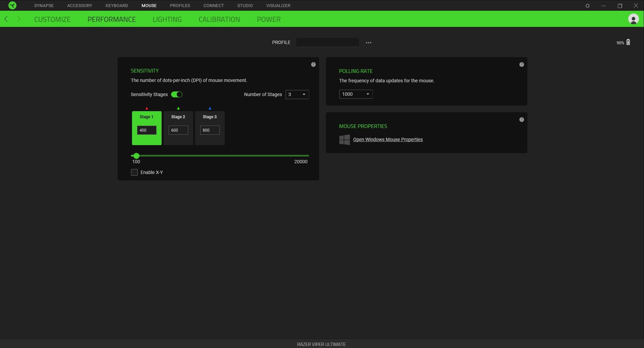Click the Razer Synapse logo icon
Screen dimensions: 644x348
(12, 5)
